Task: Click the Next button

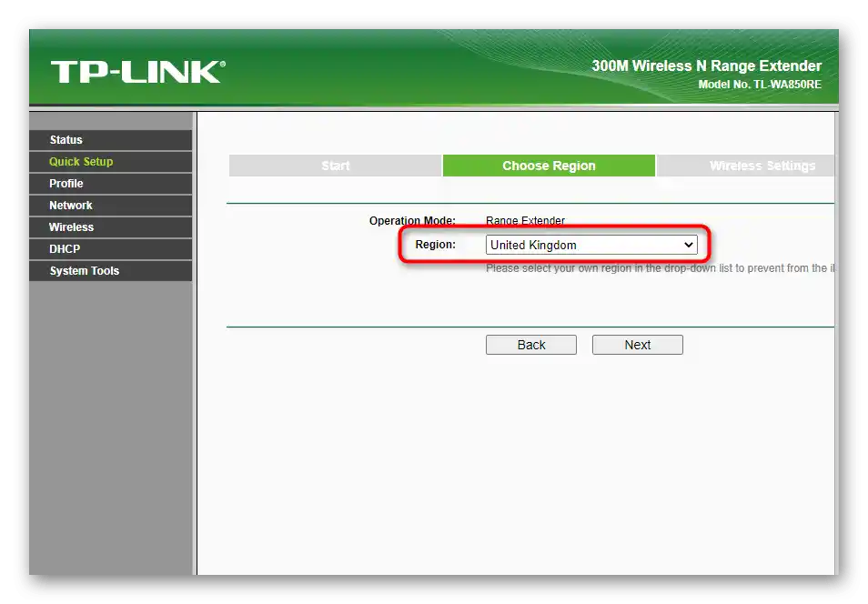Action: (x=637, y=345)
